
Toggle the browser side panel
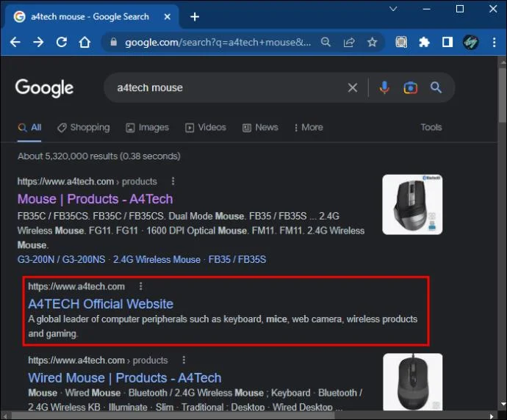[x=447, y=42]
